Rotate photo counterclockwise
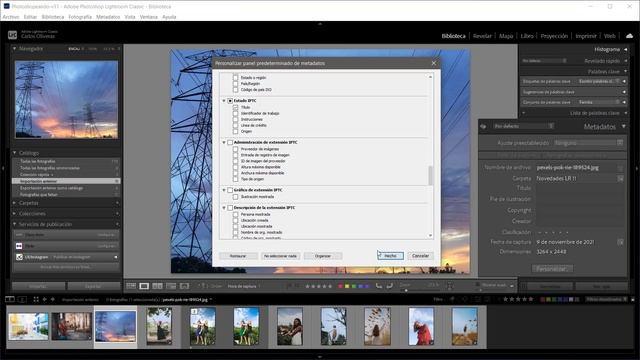Screen dimensions: 640x360 (x=379, y=286)
